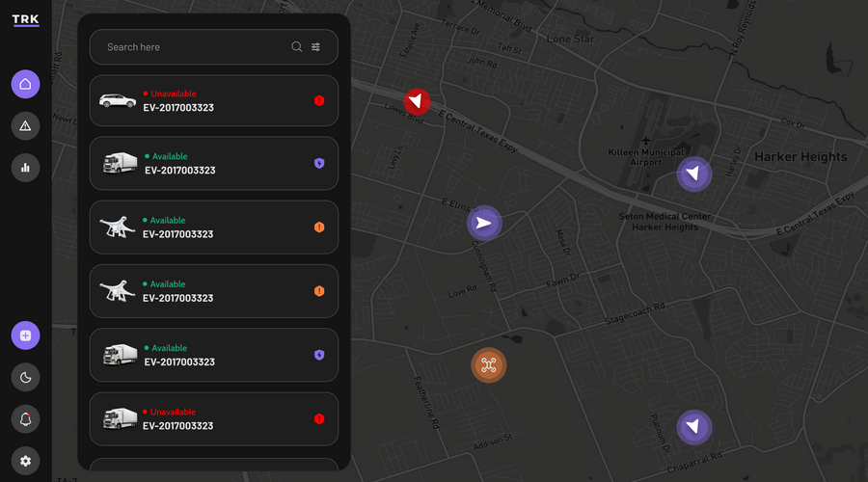The height and width of the screenshot is (482, 868).
Task: Click Unavailable status text on car card
Action: [174, 94]
